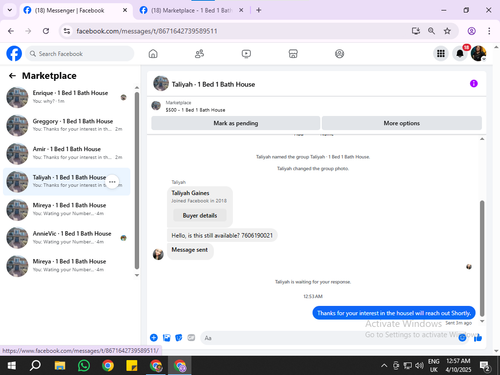
Task: Bookmark this page with star icon
Action: (447, 31)
